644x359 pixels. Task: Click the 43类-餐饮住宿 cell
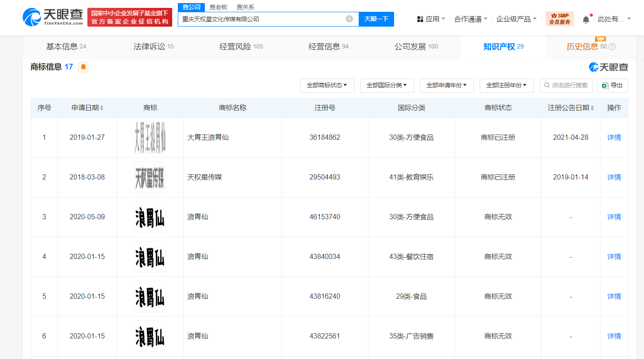tap(411, 257)
